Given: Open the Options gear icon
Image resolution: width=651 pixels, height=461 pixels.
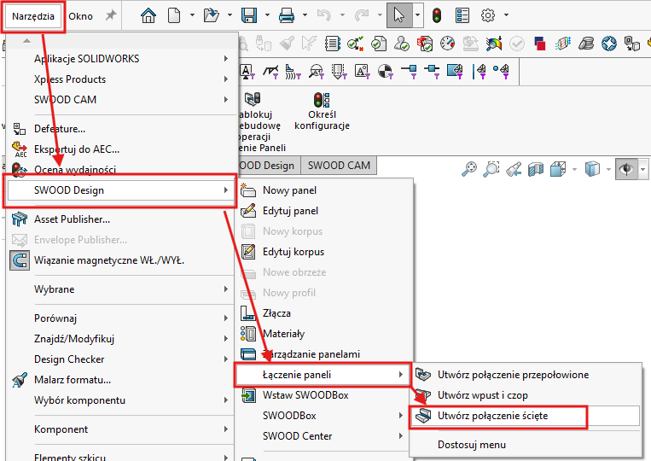Looking at the screenshot, I should coord(488,16).
